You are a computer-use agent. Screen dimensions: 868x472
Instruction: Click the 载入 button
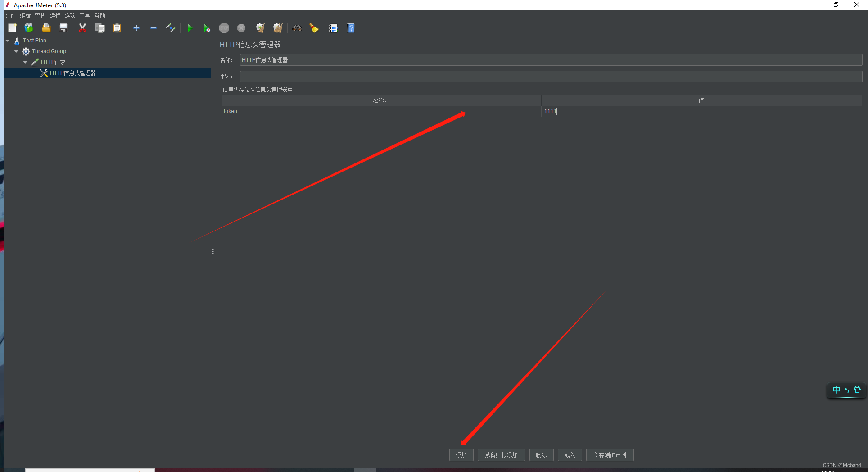click(x=570, y=455)
